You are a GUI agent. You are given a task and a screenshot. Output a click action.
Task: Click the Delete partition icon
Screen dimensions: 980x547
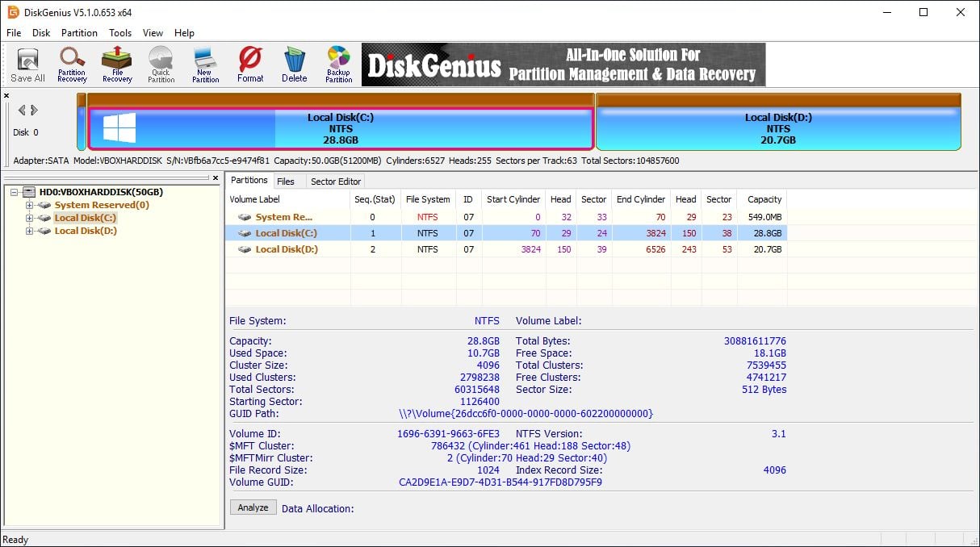pos(294,64)
